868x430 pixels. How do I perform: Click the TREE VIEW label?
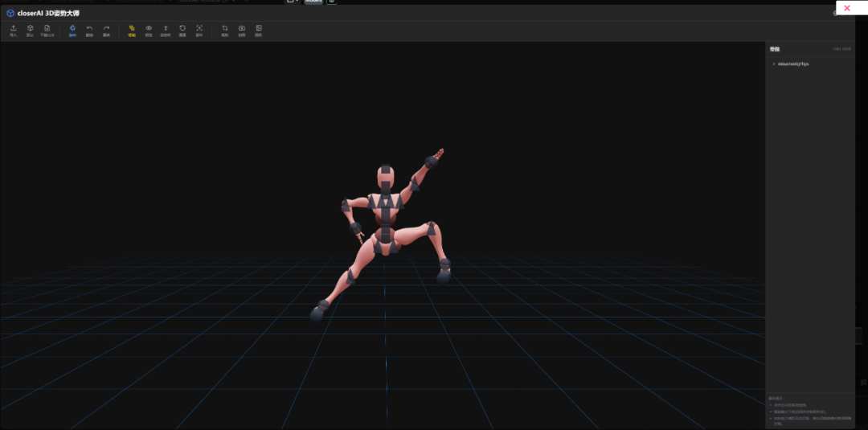(842, 49)
